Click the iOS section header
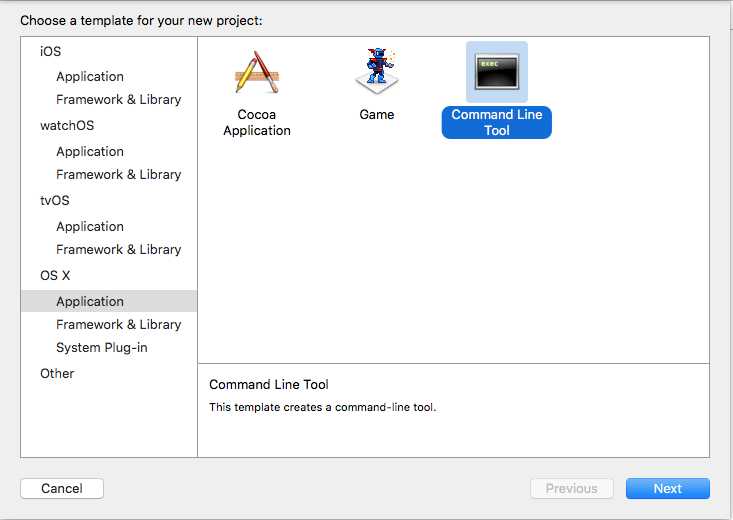 [x=50, y=51]
